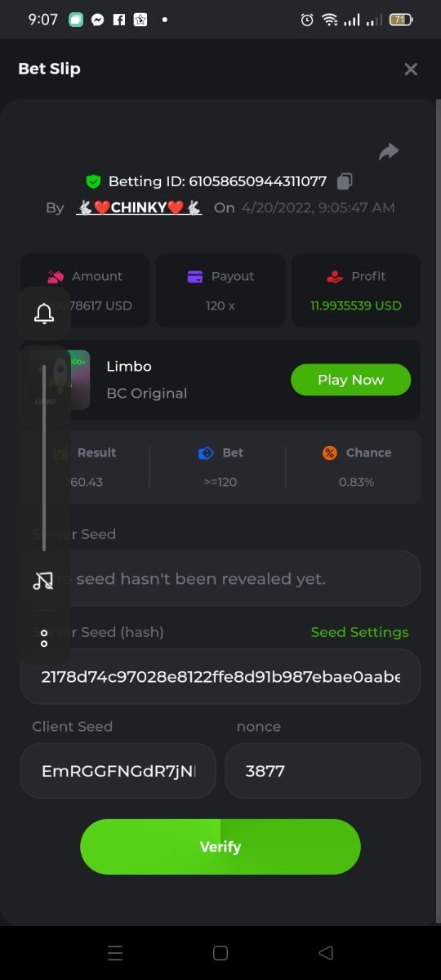Tap the Android back navigation button
The image size is (441, 980).
pos(326,952)
